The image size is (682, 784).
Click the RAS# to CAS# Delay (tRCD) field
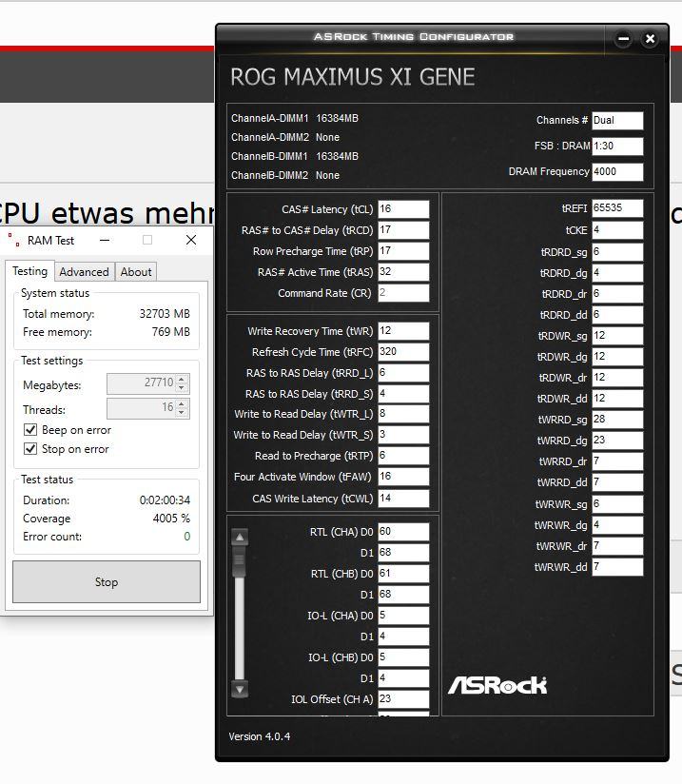[403, 230]
